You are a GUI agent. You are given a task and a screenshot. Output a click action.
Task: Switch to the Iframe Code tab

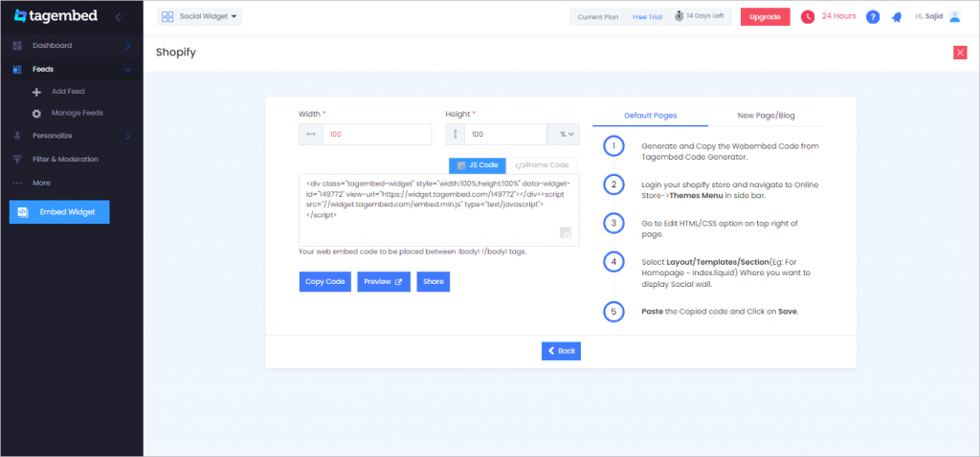[542, 165]
